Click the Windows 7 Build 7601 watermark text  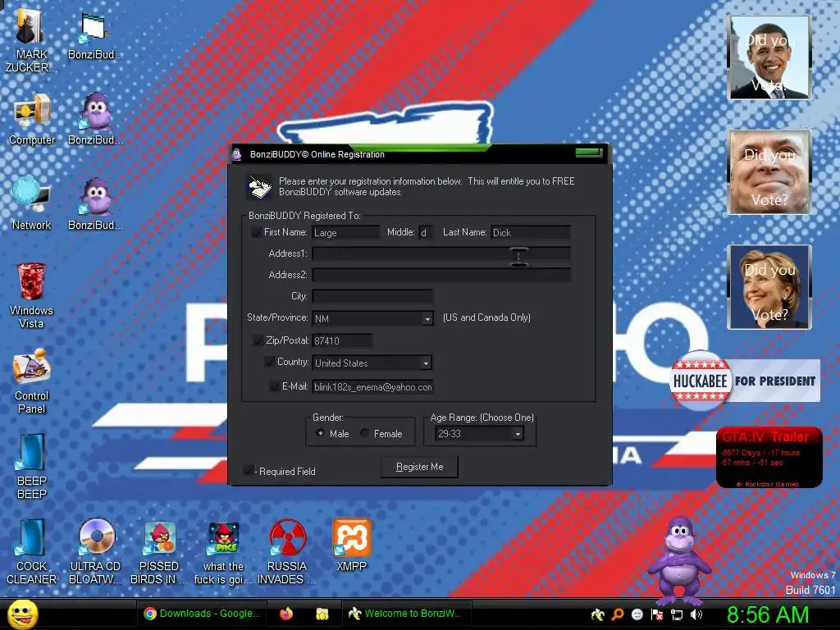810,583
